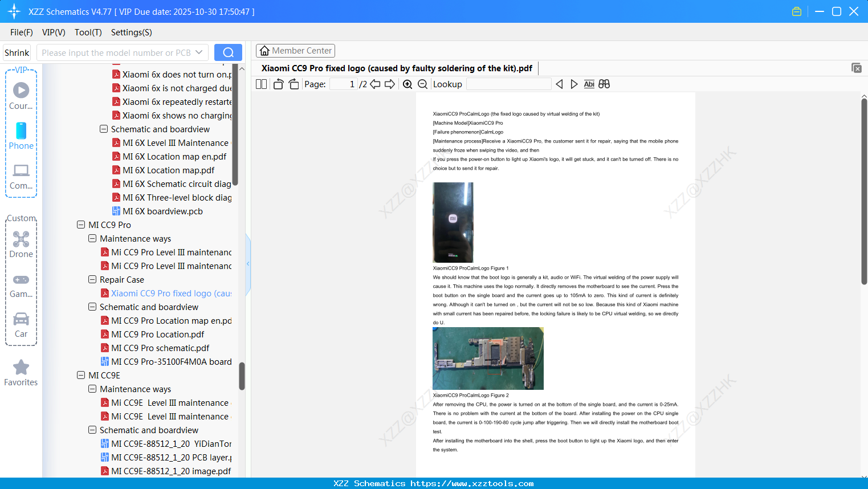
Task: Click the phone photo in the PDF
Action: click(453, 222)
